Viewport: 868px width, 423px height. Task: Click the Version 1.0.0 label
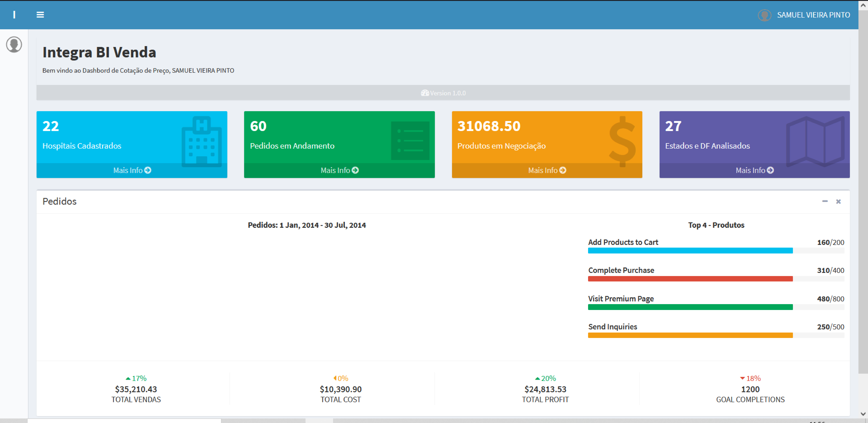(x=448, y=93)
